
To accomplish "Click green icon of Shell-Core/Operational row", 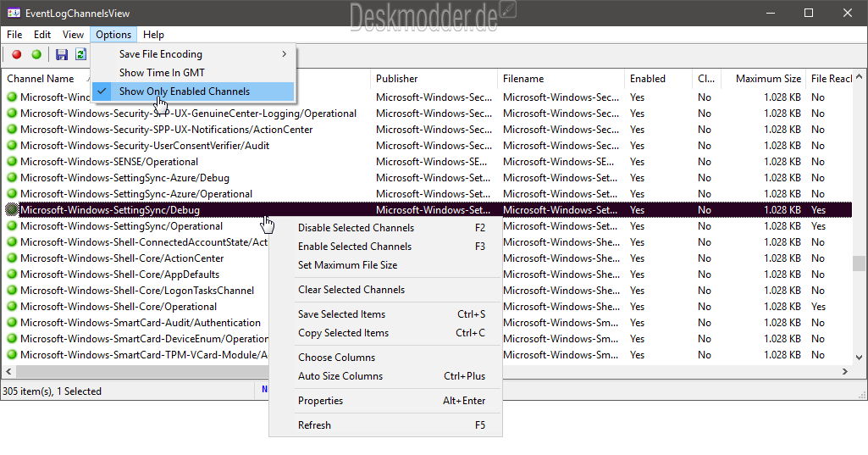I will point(12,307).
